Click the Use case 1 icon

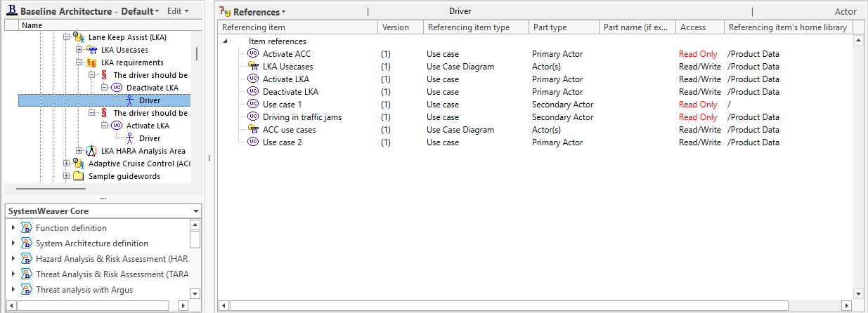pos(254,105)
